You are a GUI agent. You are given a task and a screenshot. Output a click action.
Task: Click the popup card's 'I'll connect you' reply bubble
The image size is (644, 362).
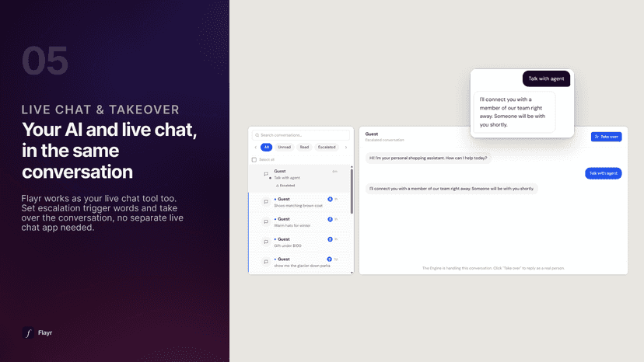[x=514, y=112]
